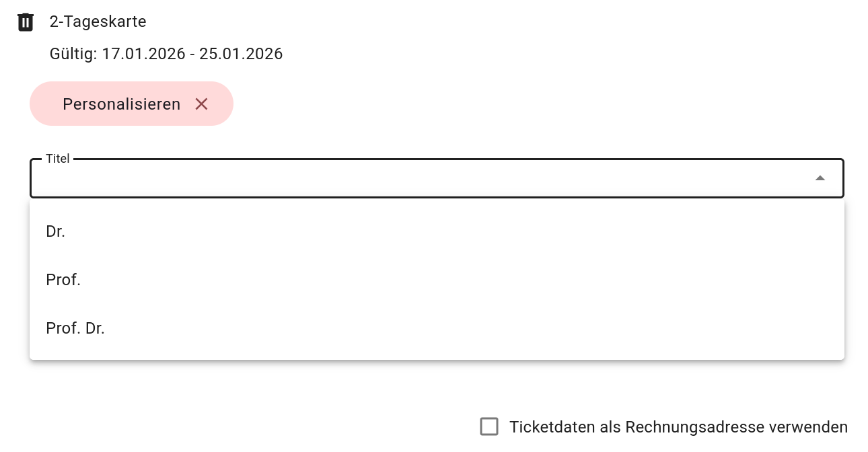Click the upward chevron in the Titel field
The image size is (868, 452).
820,178
